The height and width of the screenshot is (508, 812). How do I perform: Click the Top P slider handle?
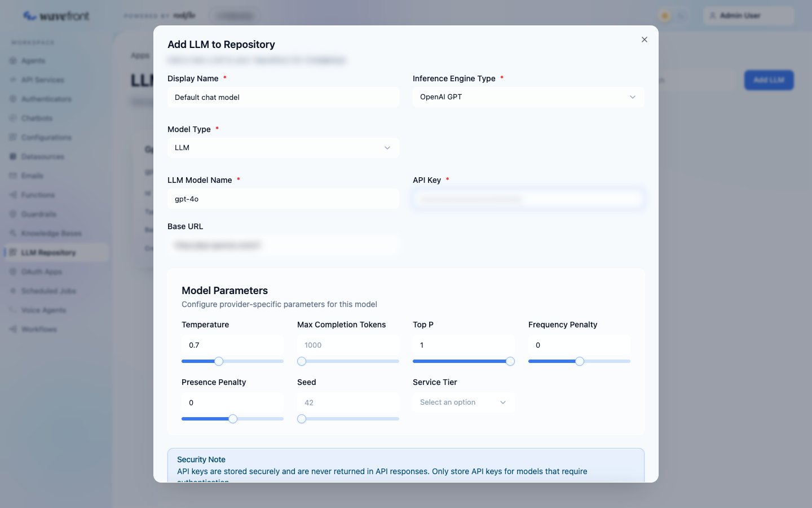tap(510, 361)
